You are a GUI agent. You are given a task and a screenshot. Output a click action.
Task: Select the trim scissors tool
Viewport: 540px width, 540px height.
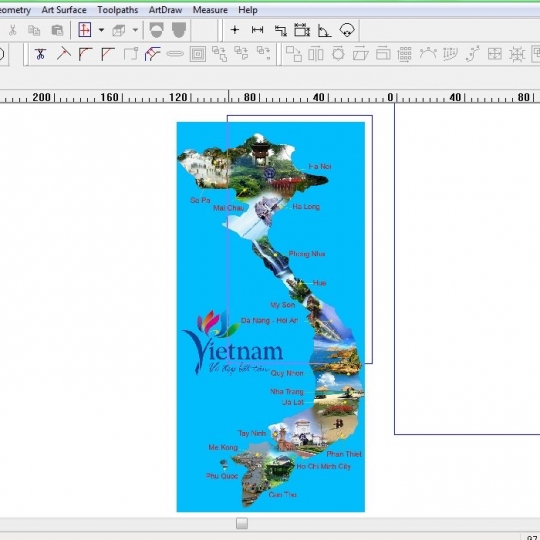coord(40,54)
